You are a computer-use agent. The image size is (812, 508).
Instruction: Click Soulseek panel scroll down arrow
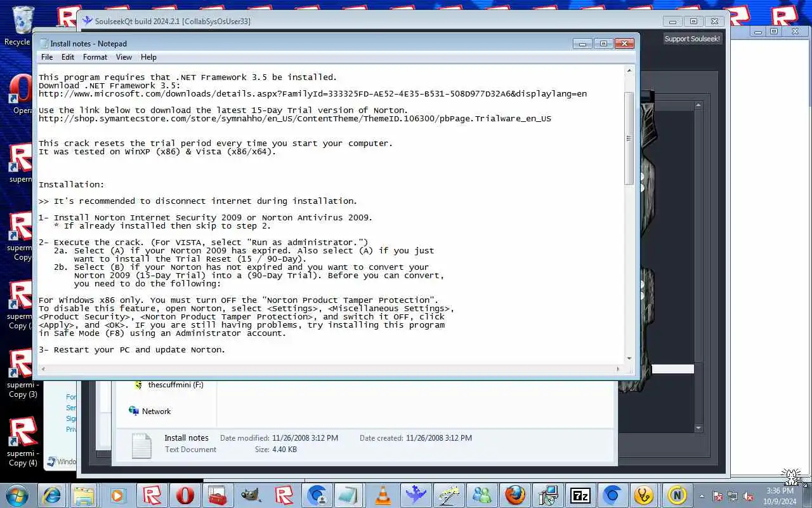(x=698, y=429)
